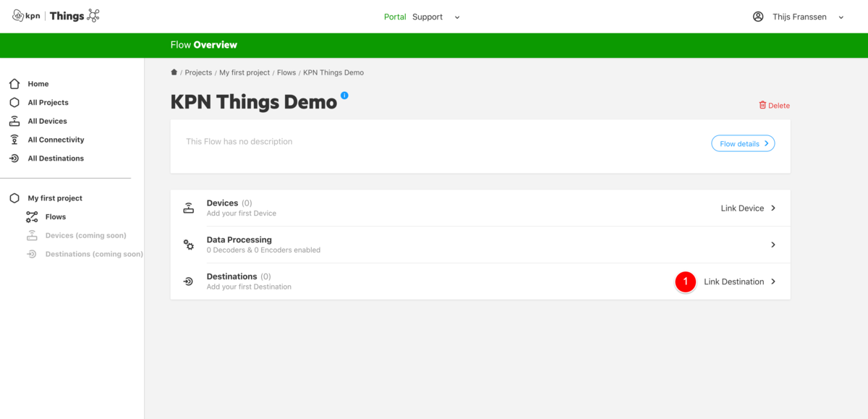868x419 pixels.
Task: Select the My first project hexagon icon in the sidebar
Action: pyautogui.click(x=14, y=198)
